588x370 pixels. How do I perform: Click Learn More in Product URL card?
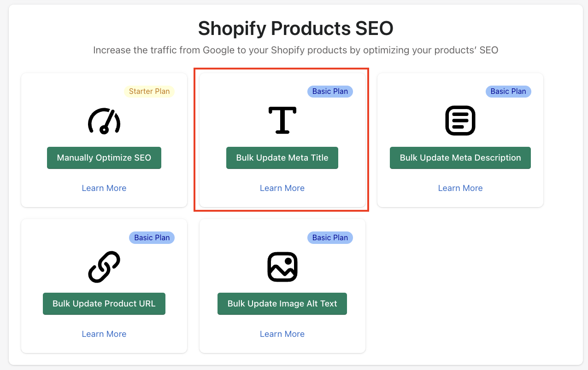[x=104, y=334]
